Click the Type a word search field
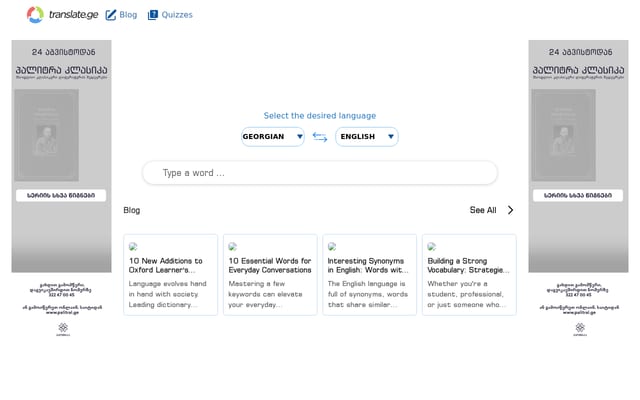This screenshot has height=400, width=640. 320,173
